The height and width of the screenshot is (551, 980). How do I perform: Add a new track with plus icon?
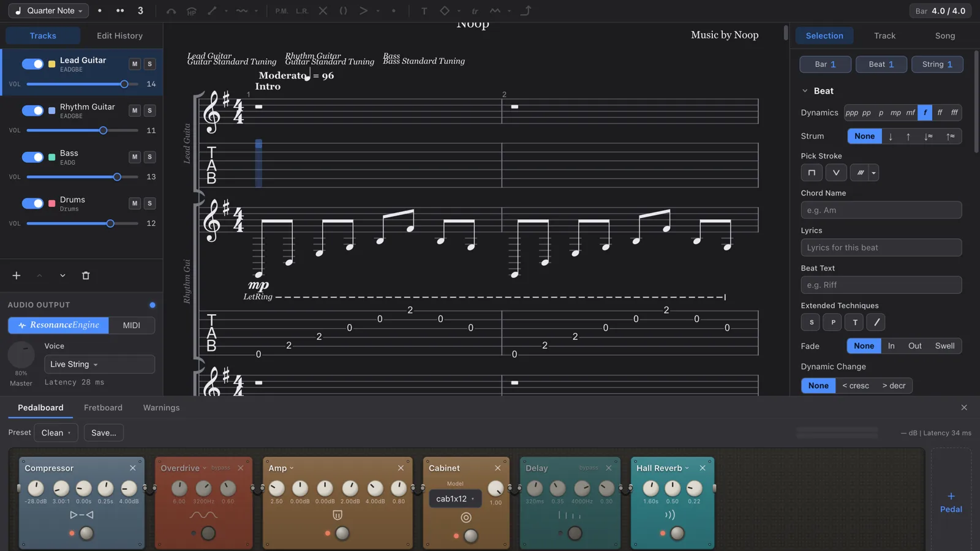click(x=17, y=275)
